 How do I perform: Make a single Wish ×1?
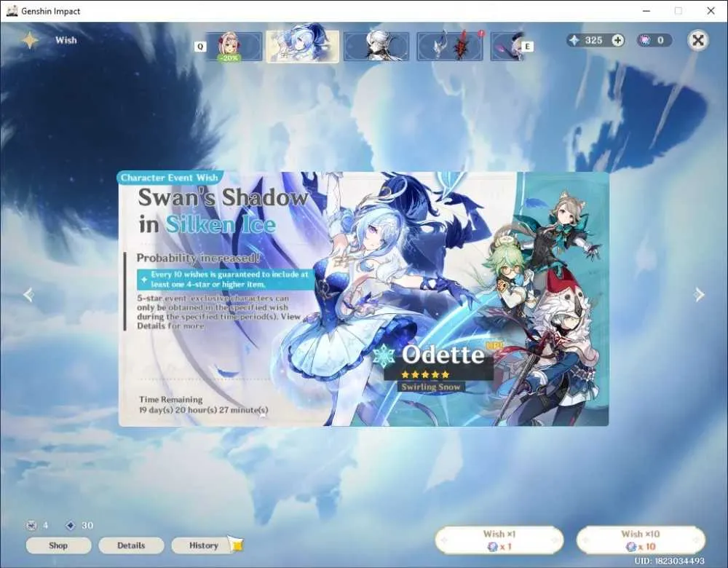coord(499,540)
